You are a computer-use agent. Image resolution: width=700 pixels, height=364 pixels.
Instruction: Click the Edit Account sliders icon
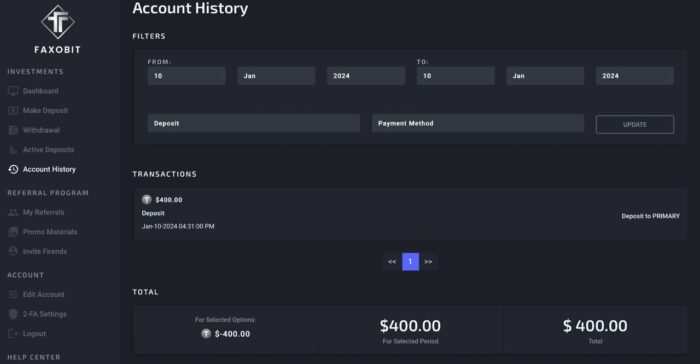(x=13, y=294)
